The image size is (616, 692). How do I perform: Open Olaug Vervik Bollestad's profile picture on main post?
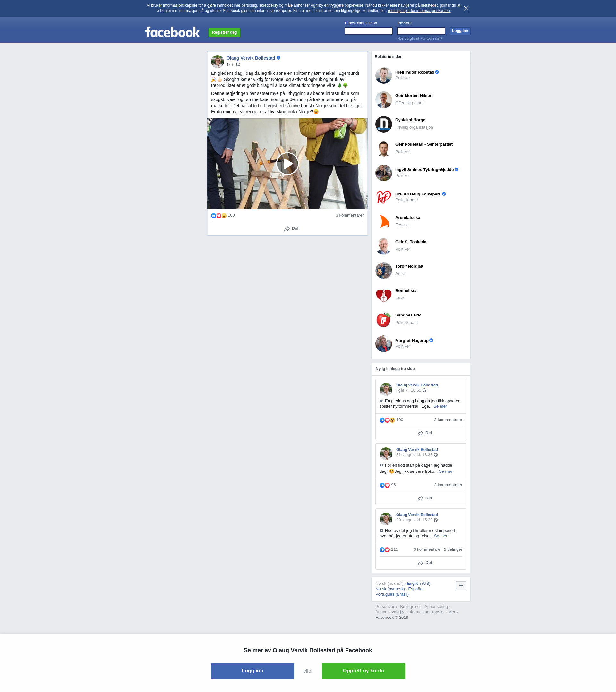coord(217,62)
